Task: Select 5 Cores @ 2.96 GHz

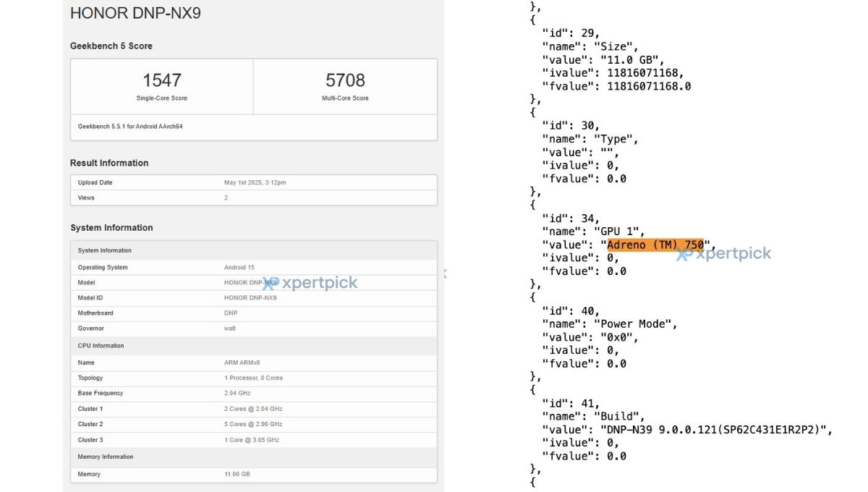Action: point(253,424)
